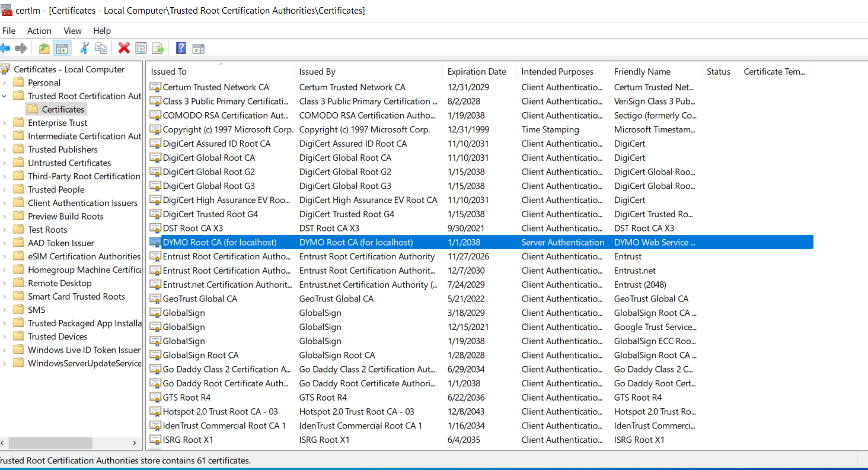This screenshot has width=868, height=470.
Task: Click the Export List toolbar icon
Action: pyautogui.click(x=158, y=49)
